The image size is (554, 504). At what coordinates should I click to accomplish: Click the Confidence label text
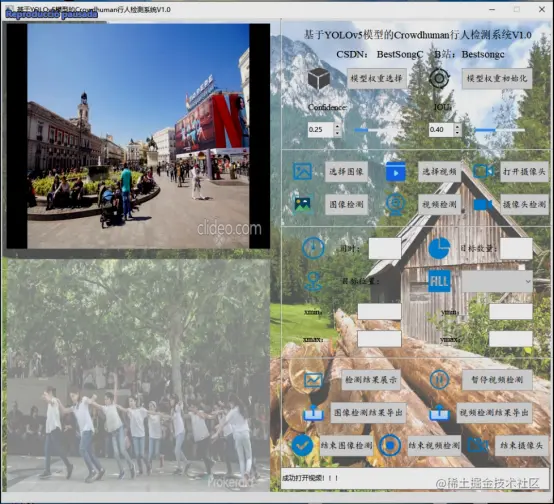(327, 107)
